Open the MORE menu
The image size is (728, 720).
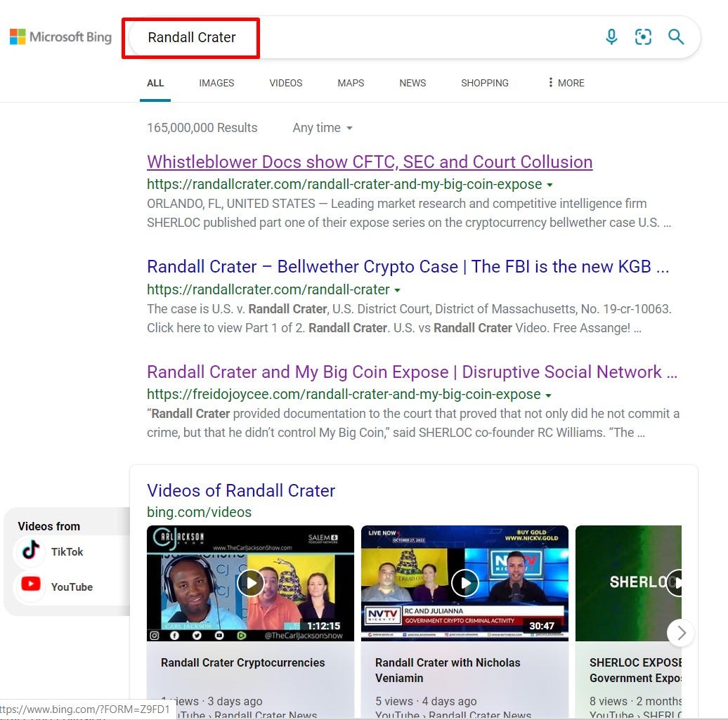point(566,83)
